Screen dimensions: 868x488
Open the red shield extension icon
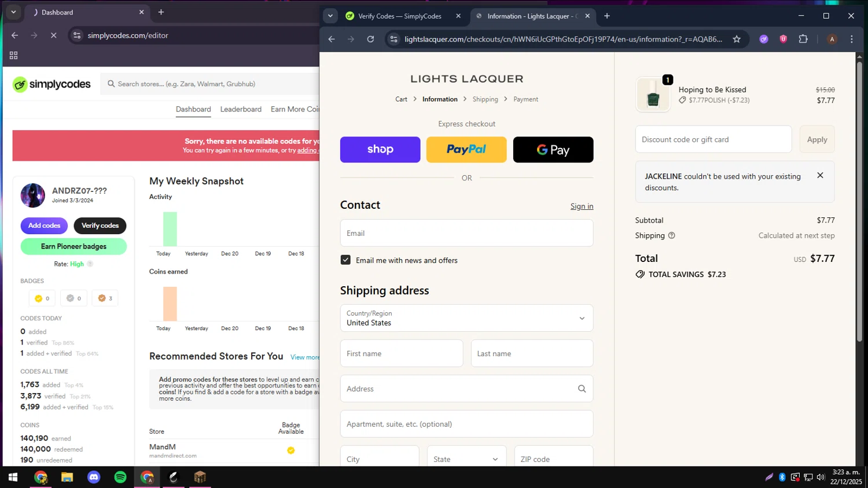[x=784, y=39]
